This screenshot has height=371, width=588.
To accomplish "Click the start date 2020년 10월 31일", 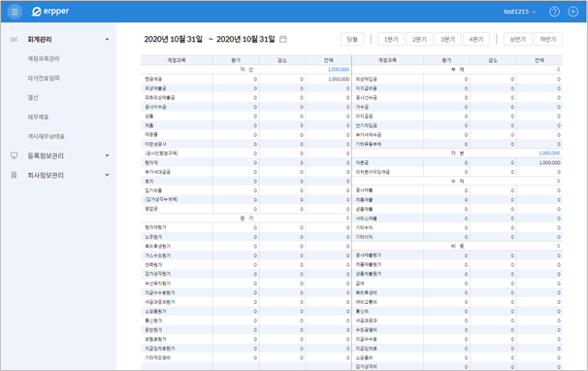I will (174, 39).
